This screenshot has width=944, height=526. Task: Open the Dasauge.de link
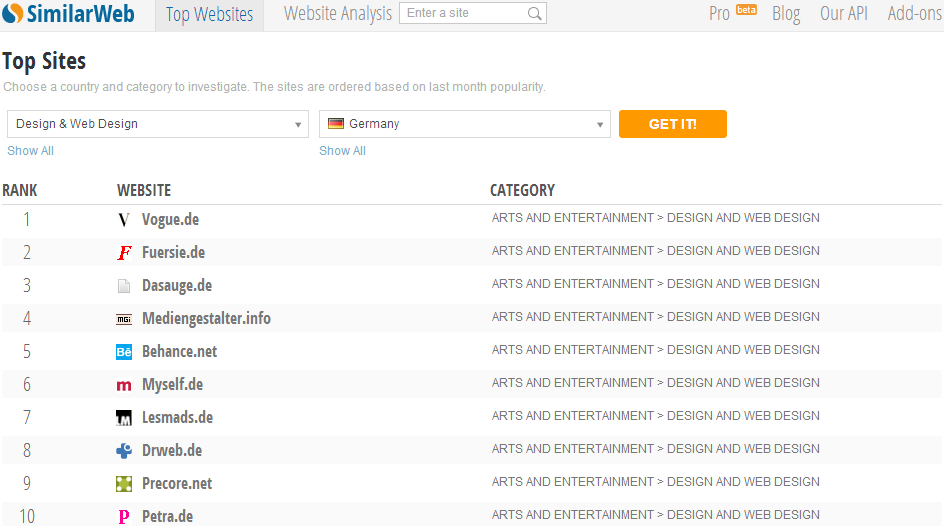177,286
